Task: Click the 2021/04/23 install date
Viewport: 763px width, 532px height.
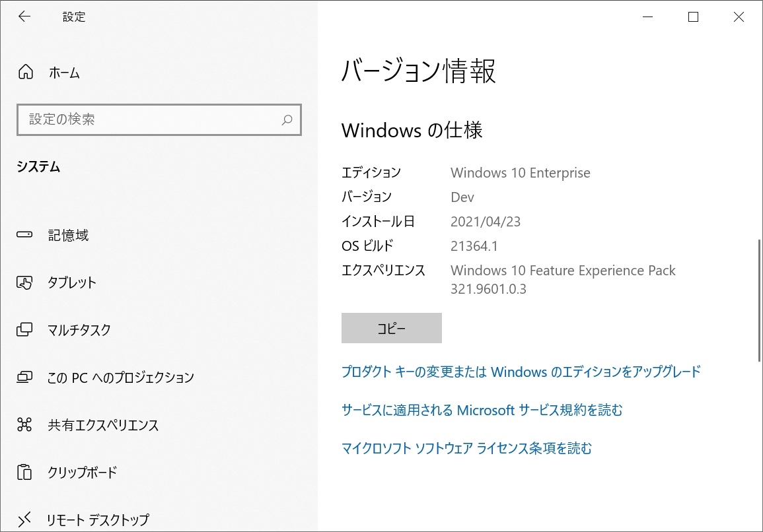Action: (485, 222)
